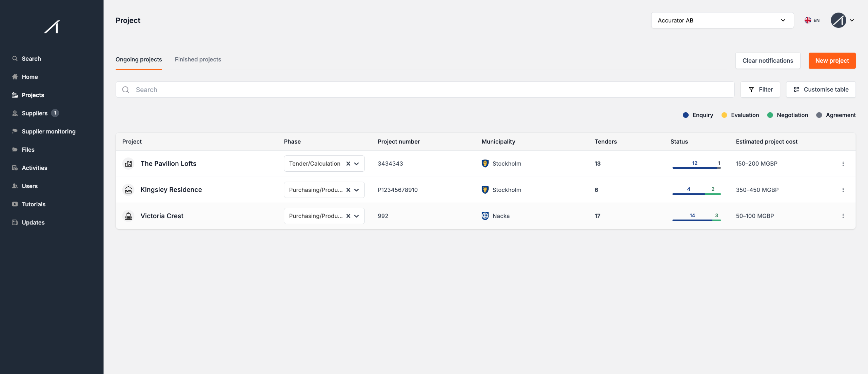Image resolution: width=868 pixels, height=374 pixels.
Task: Open the Supplier monitoring sidebar item
Action: coord(48,131)
